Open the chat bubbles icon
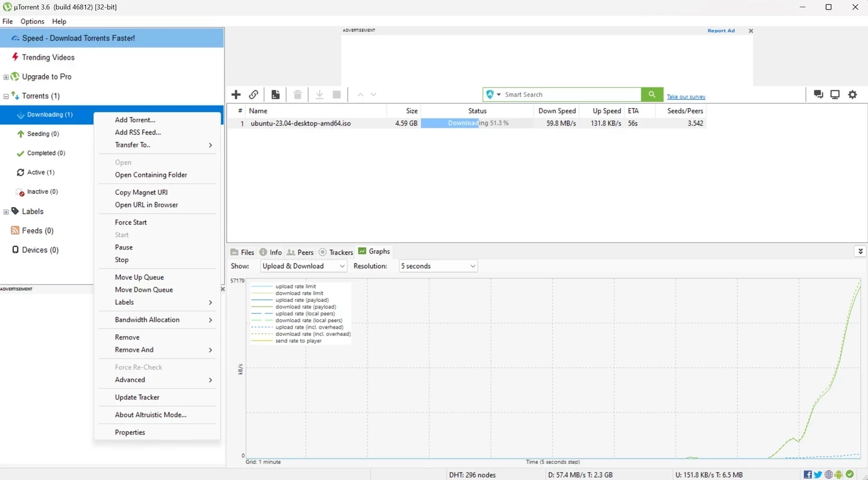This screenshot has width=868, height=480. 818,95
